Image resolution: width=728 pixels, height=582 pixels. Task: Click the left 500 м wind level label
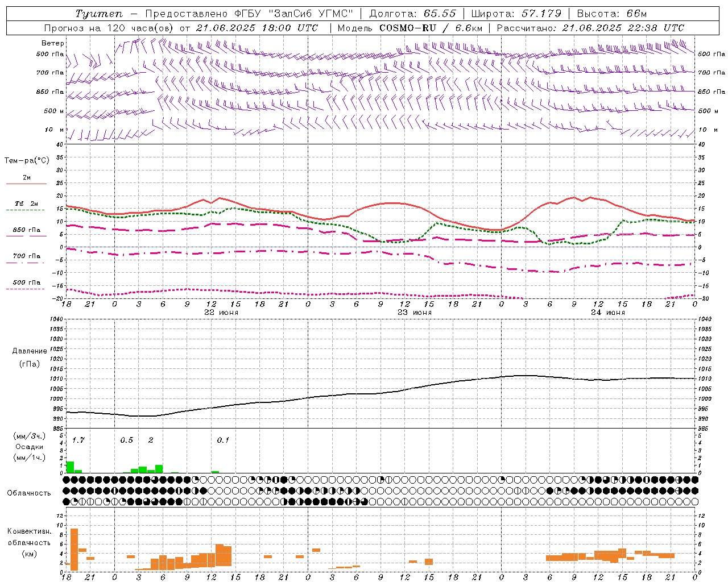(54, 111)
